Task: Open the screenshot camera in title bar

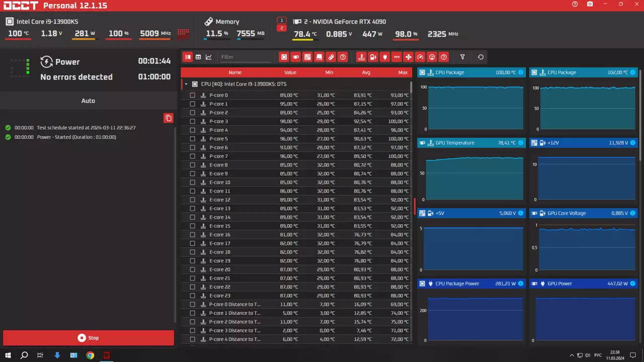Action: pos(590,4)
